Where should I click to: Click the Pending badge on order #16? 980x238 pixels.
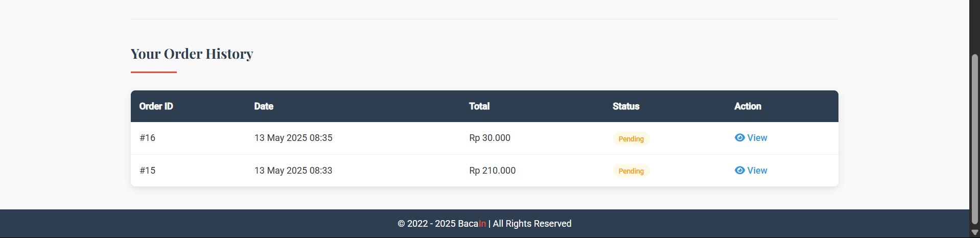click(x=631, y=139)
